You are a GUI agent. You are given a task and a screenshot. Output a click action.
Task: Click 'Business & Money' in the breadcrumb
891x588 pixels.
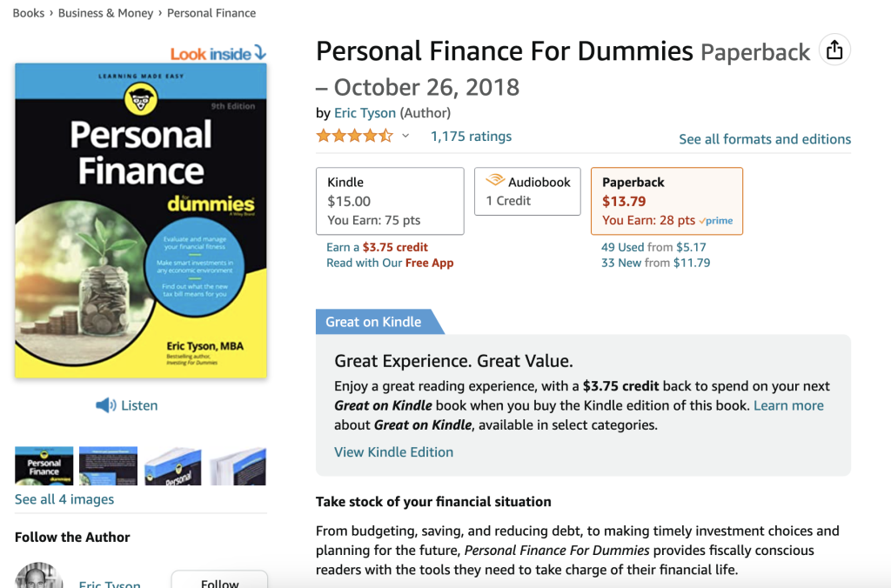point(105,12)
